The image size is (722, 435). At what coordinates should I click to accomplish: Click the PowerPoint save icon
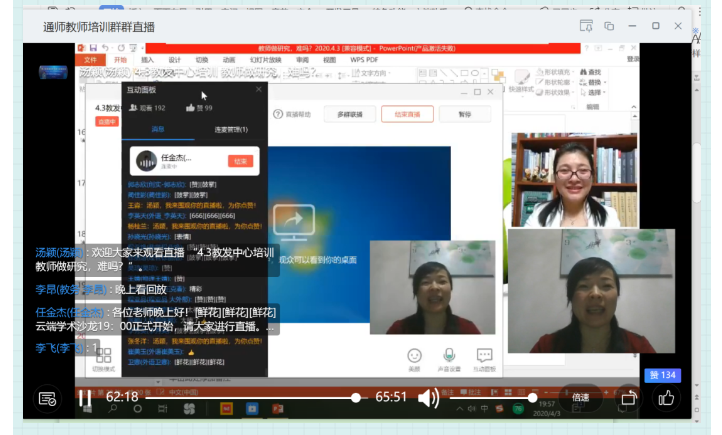click(93, 47)
